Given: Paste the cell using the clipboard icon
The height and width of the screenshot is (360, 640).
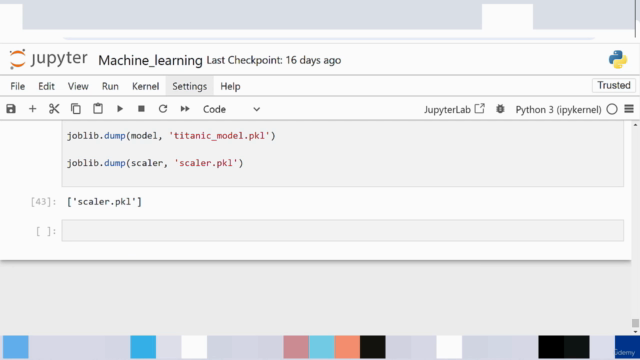Looking at the screenshot, I should pyautogui.click(x=98, y=109).
